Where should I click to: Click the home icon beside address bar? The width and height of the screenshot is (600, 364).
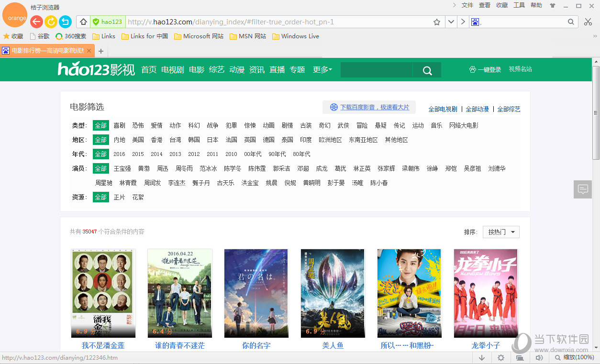(x=83, y=22)
